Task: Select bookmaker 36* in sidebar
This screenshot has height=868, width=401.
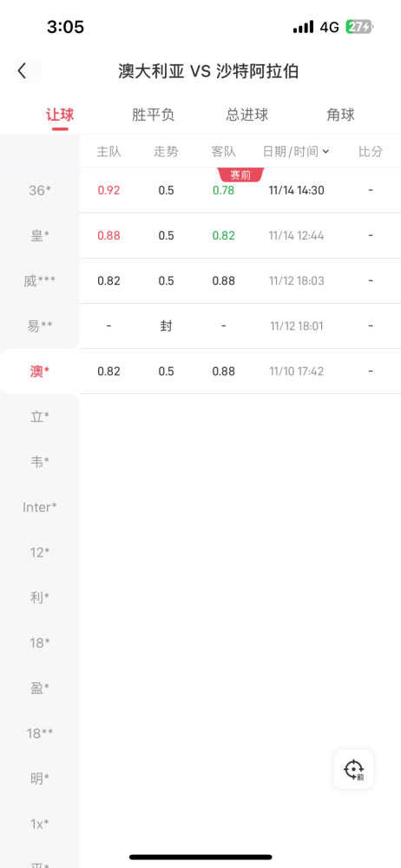Action: point(40,190)
